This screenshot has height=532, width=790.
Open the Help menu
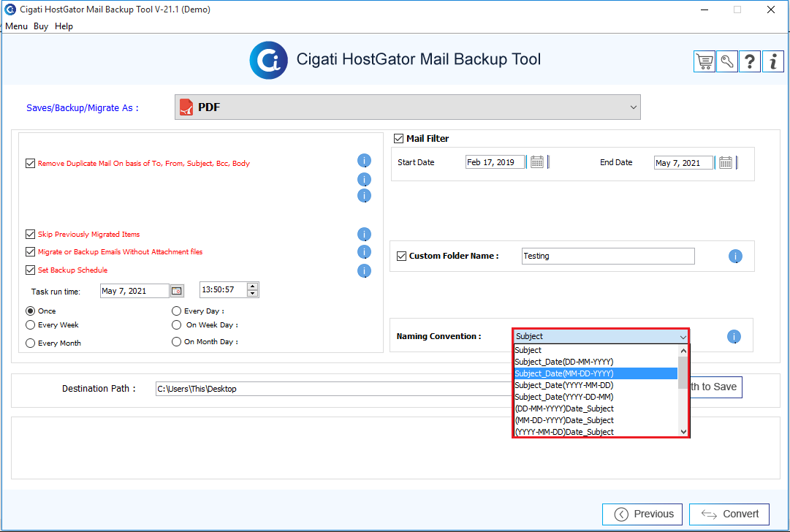[x=64, y=26]
